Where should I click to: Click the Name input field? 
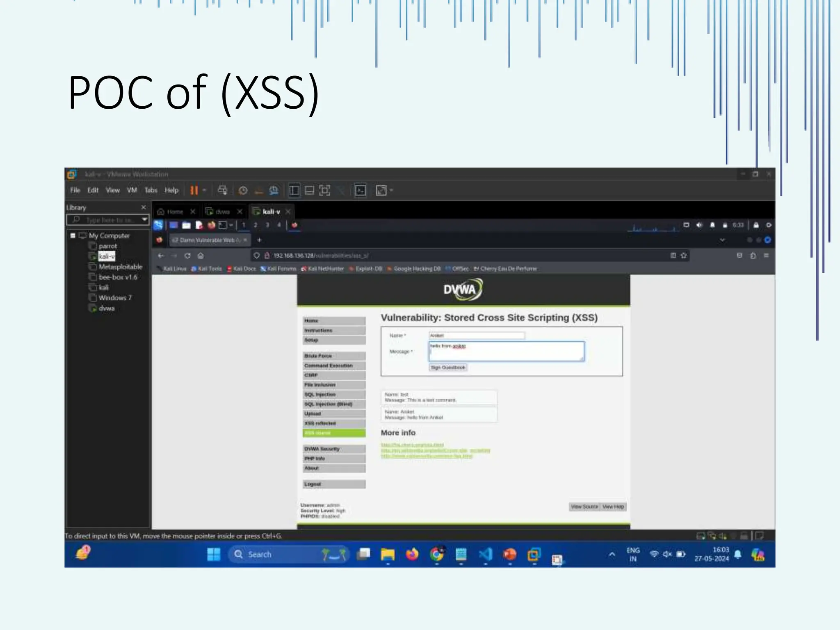(477, 336)
